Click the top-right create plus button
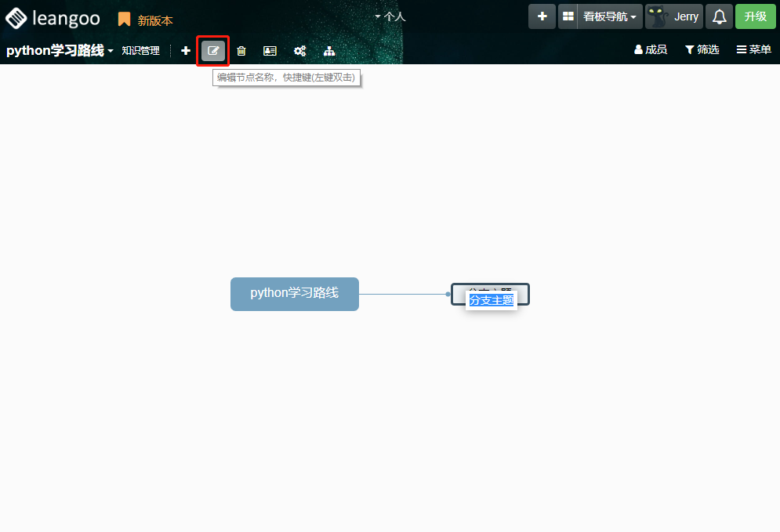The width and height of the screenshot is (780, 532). 542,16
